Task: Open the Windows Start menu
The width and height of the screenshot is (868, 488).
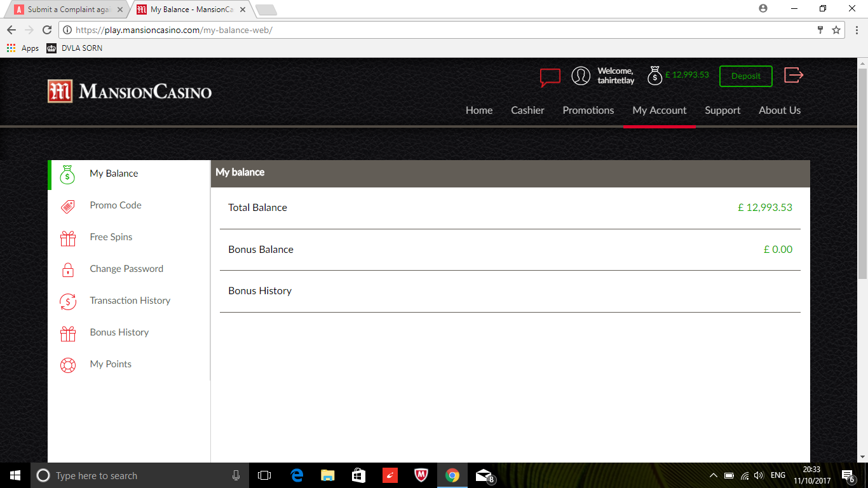Action: click(15, 475)
